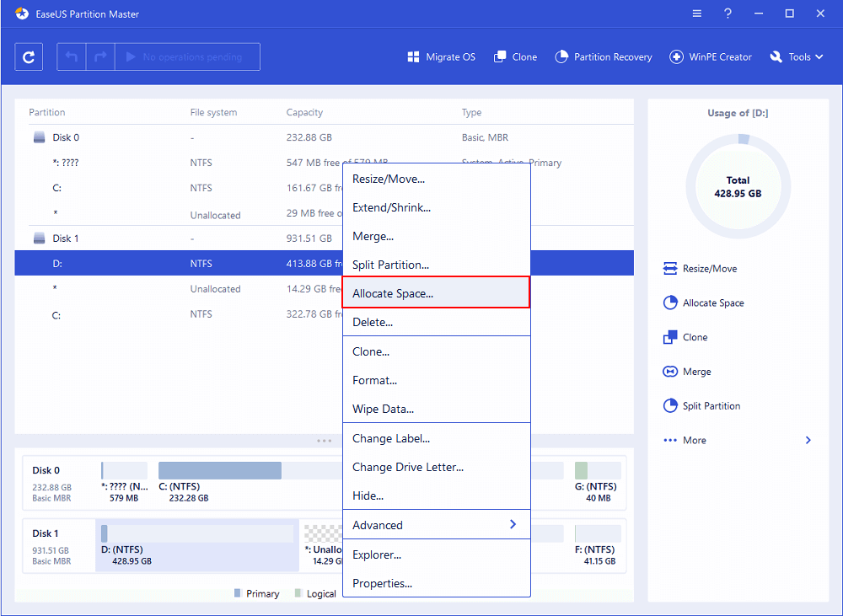Screen dimensions: 843x616
Task: Click the usage donut chart for D:
Action: pyautogui.click(x=738, y=186)
